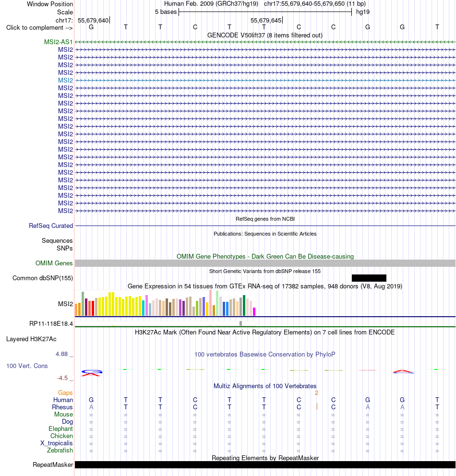Click the 'RefSeq genes from NCBI' title
Viewport: 456px width, 476px height.
click(265, 219)
